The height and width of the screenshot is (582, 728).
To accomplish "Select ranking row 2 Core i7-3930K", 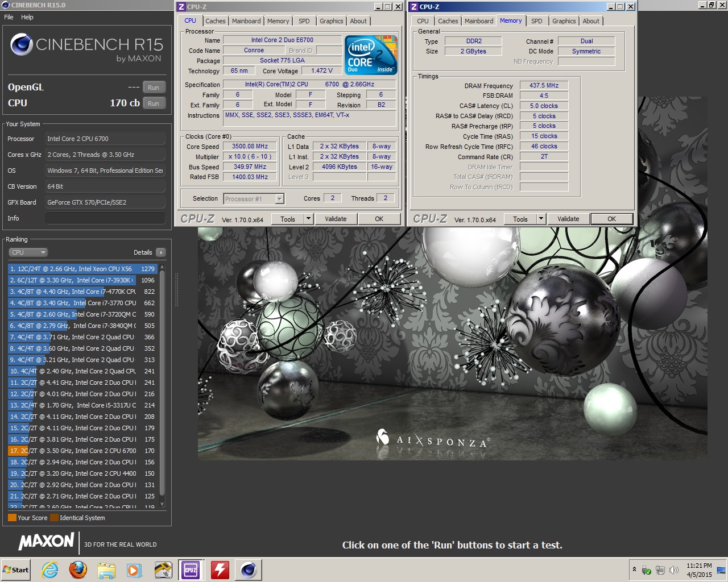I will 82,280.
